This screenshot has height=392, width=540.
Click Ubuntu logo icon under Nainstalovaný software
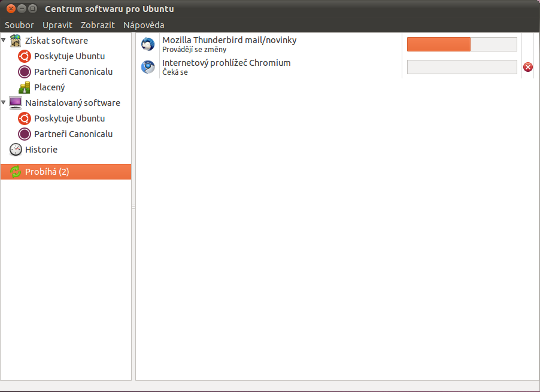point(25,118)
